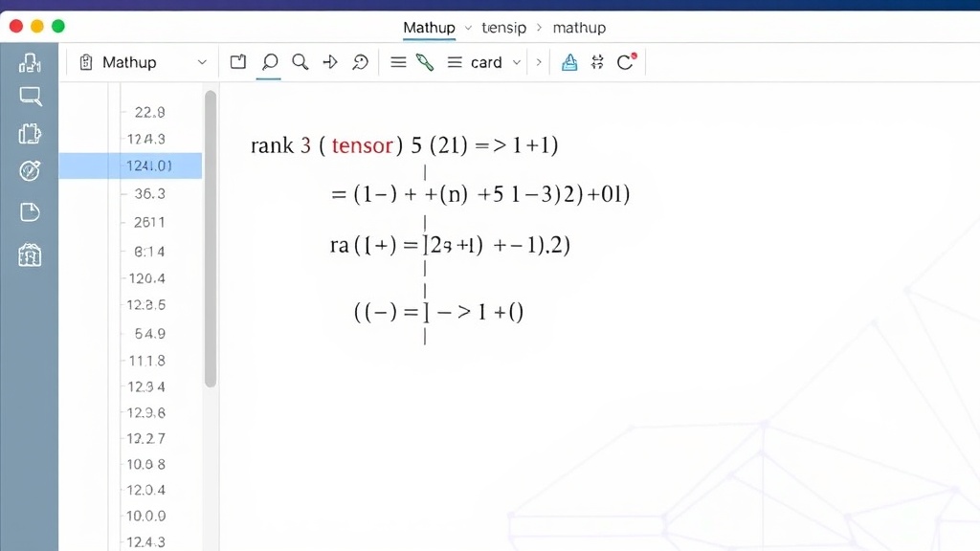Select list entry 2611

click(x=149, y=222)
